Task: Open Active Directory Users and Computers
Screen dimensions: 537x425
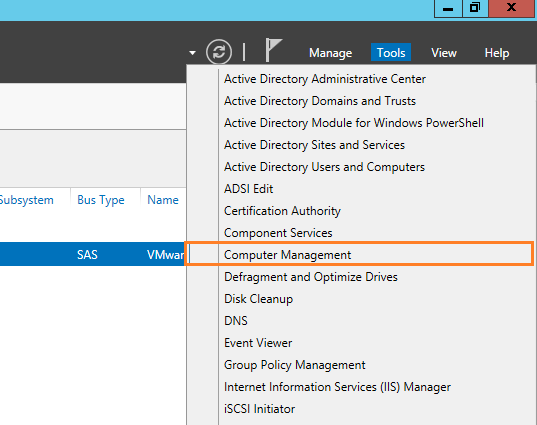Action: coord(324,167)
